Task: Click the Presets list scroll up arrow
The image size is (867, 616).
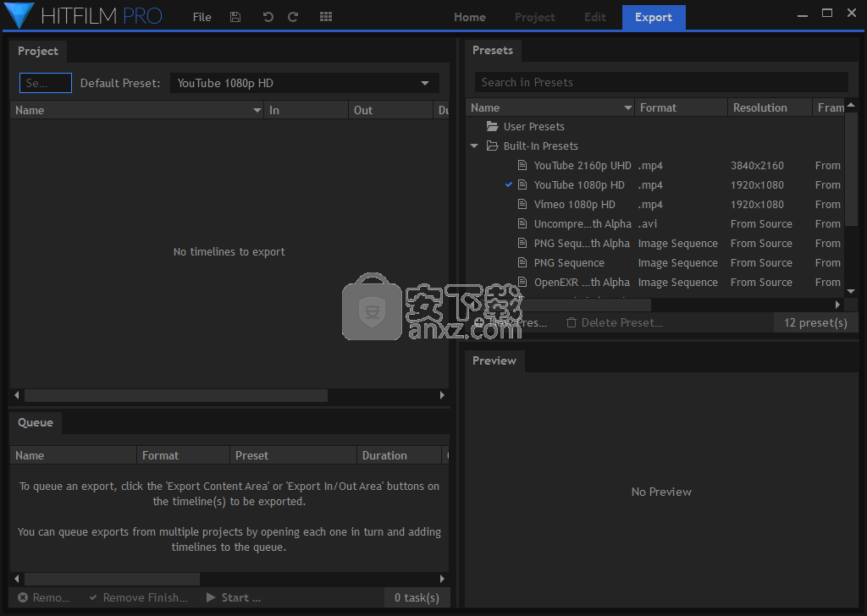Action: [x=851, y=105]
